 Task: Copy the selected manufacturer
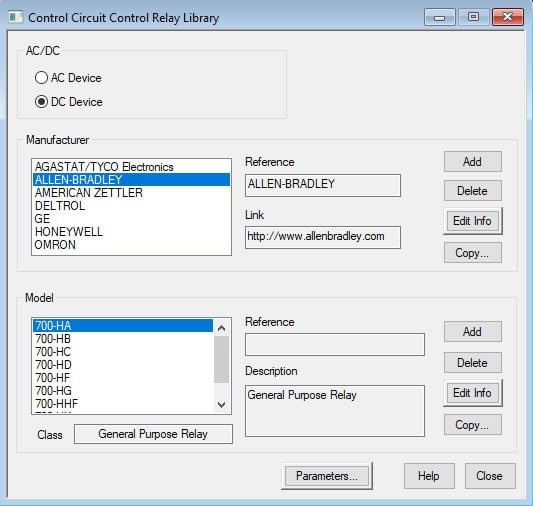tap(472, 252)
